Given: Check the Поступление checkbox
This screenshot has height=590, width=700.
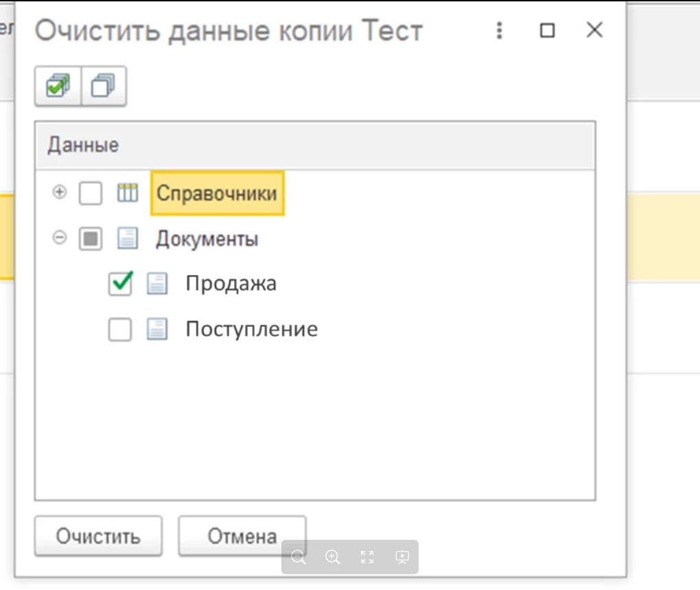Looking at the screenshot, I should (120, 330).
